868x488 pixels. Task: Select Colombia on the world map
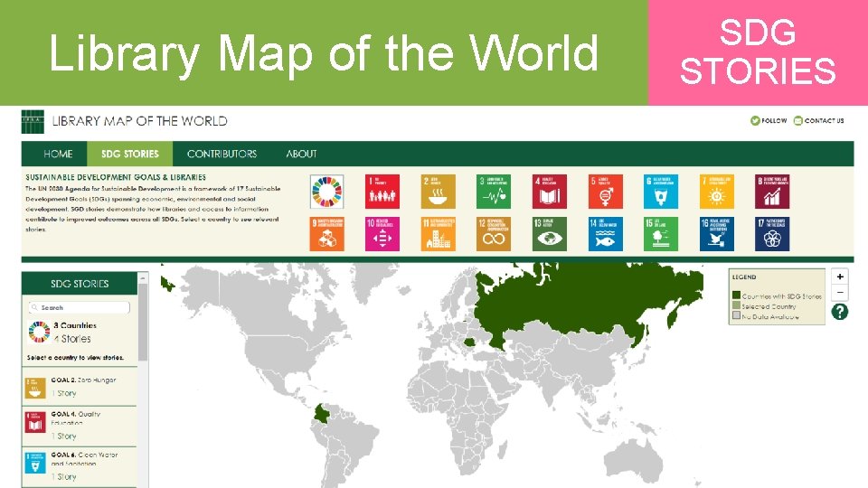pos(324,413)
